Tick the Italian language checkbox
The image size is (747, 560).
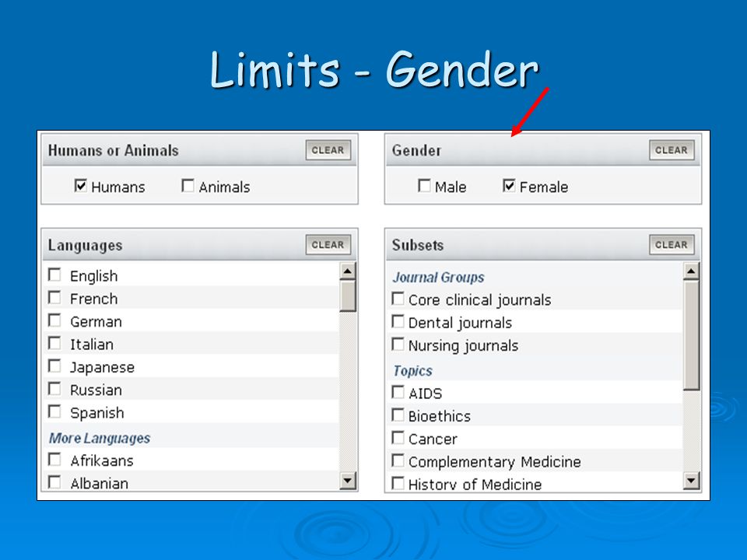click(54, 343)
